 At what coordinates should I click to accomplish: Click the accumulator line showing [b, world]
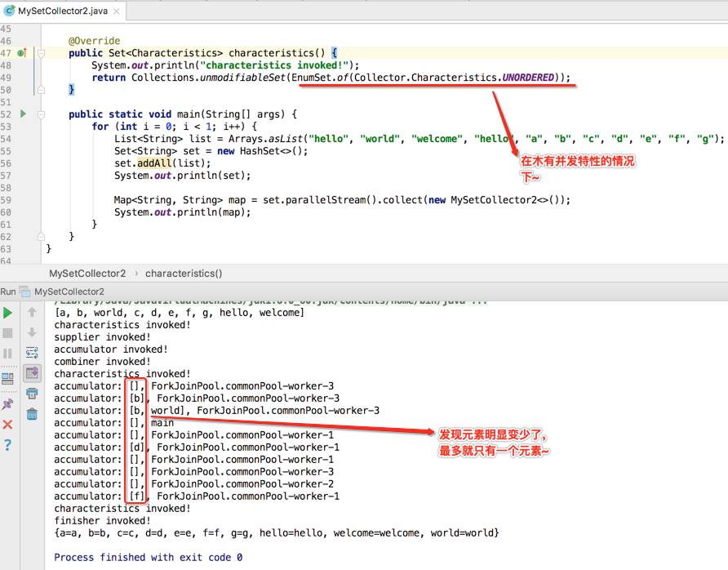(216, 411)
